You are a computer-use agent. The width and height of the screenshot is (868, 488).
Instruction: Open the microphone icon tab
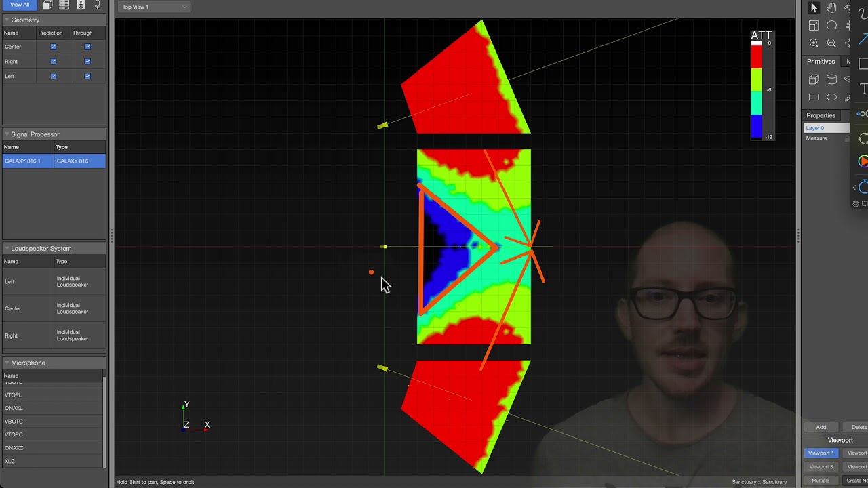tap(98, 5)
